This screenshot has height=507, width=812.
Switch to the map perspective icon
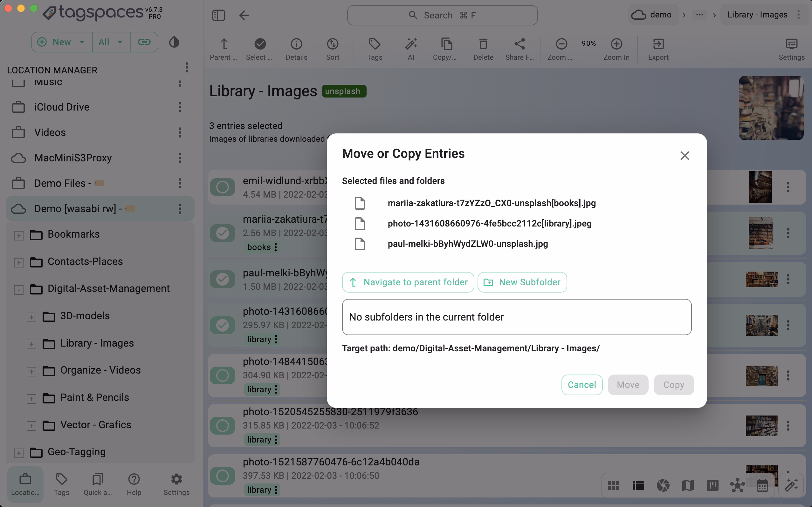coord(687,485)
